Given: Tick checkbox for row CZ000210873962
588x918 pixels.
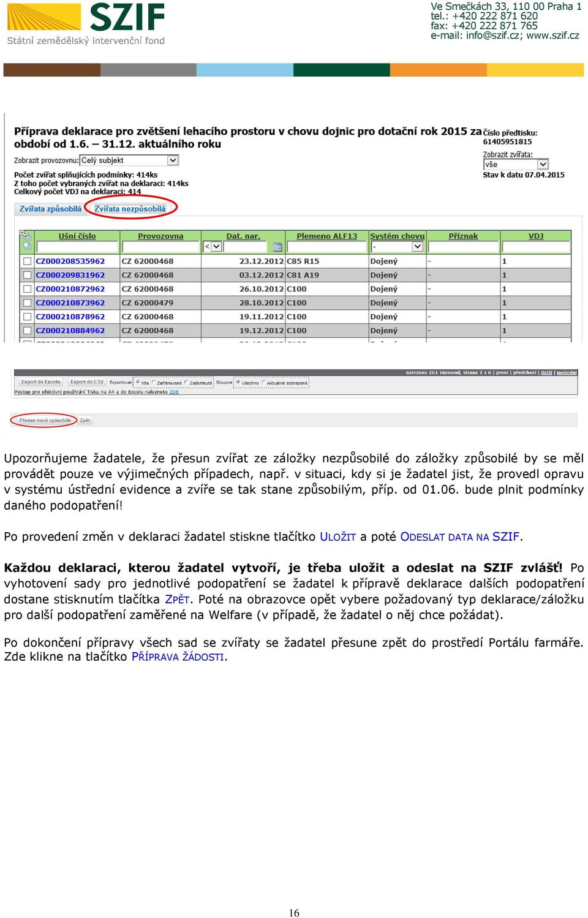Looking at the screenshot, I should 27,303.
